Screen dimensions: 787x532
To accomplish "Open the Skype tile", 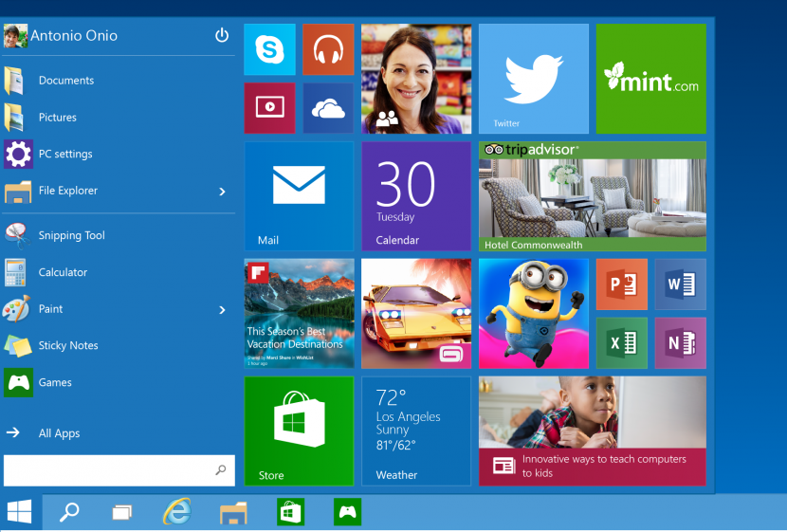I will point(269,49).
